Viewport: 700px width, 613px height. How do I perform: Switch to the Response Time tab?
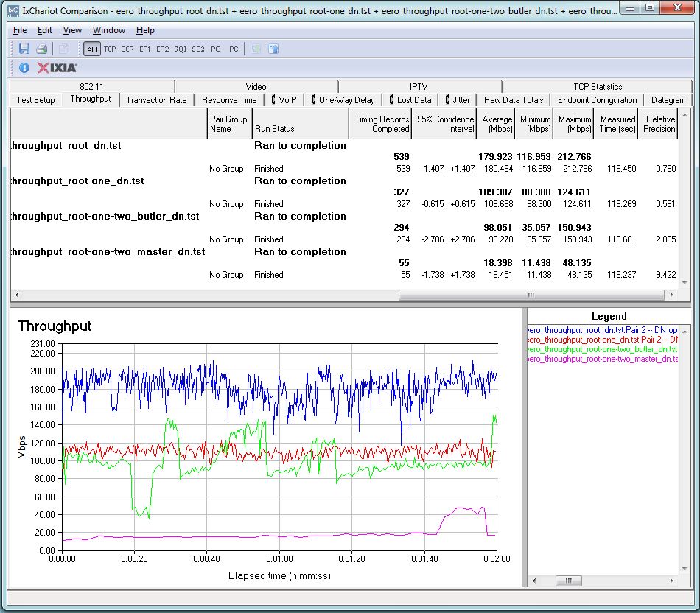click(229, 100)
